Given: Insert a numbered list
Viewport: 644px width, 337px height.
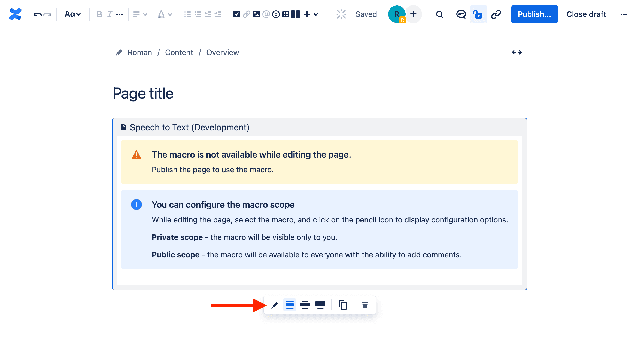Looking at the screenshot, I should (x=198, y=14).
